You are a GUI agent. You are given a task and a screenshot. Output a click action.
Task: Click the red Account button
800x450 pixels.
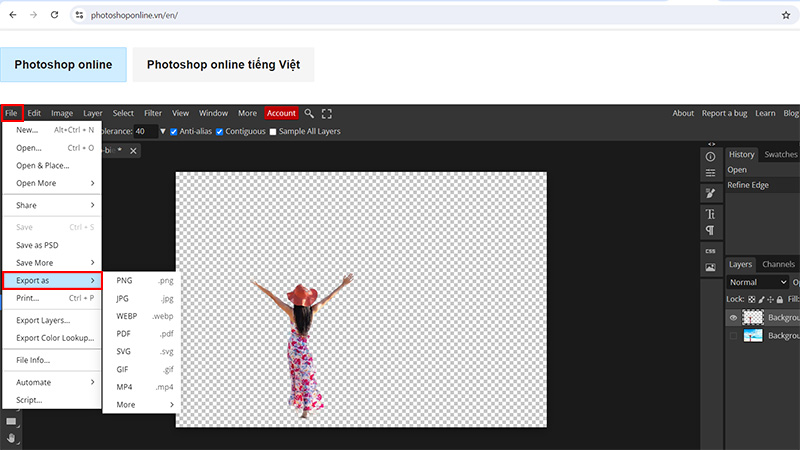pyautogui.click(x=281, y=113)
